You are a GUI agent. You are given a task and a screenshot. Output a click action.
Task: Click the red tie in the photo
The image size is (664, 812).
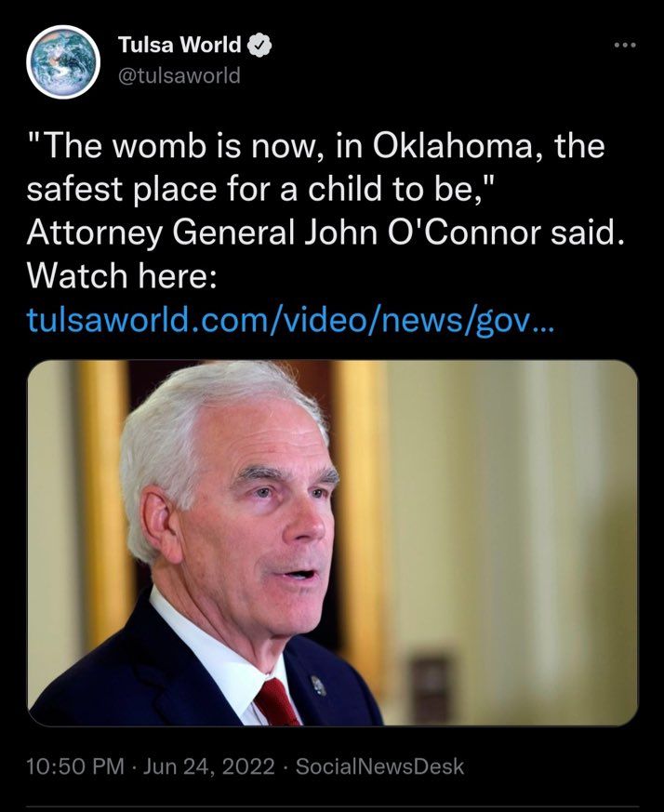click(x=276, y=703)
